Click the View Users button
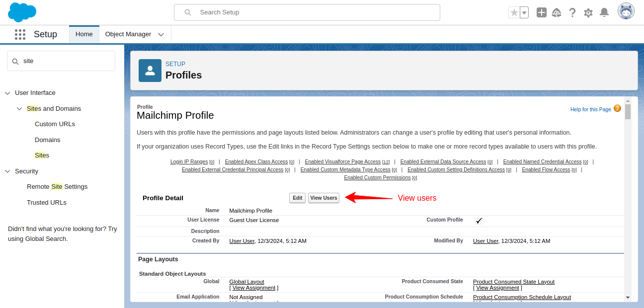The height and width of the screenshot is (308, 644). 323,198
